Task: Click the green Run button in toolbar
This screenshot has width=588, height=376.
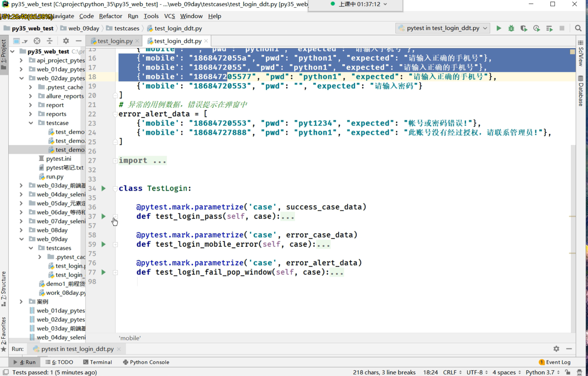Action: (x=499, y=28)
